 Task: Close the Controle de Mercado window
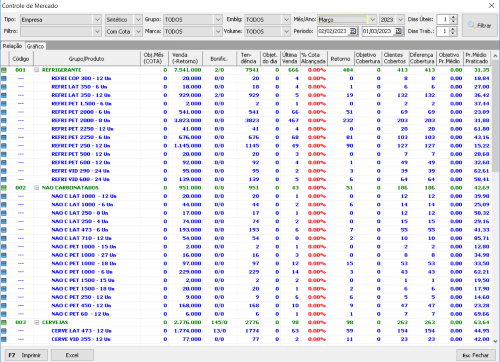click(x=491, y=6)
